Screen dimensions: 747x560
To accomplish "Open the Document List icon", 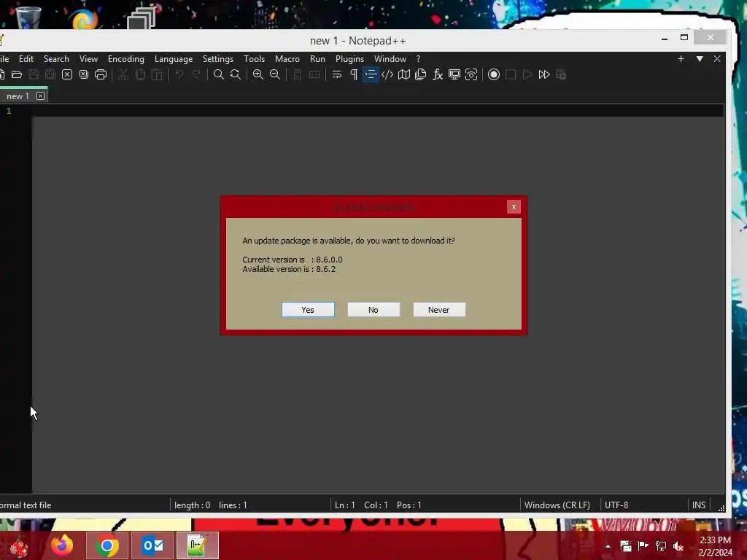I will (x=421, y=74).
